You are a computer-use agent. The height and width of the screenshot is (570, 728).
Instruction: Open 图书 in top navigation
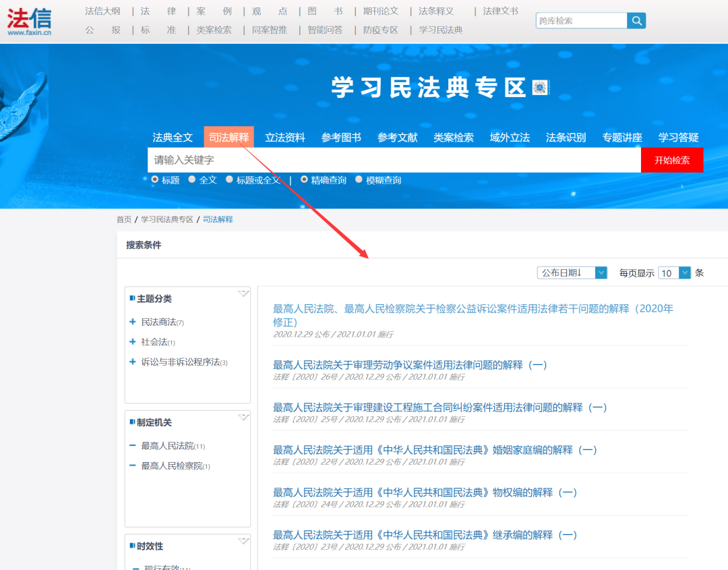point(325,11)
